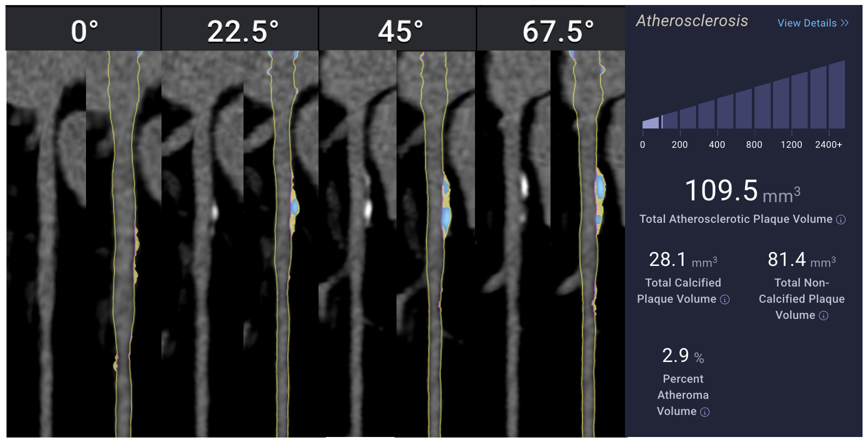Select the 45° rotation header
The height and width of the screenshot is (443, 868).
pyautogui.click(x=400, y=31)
